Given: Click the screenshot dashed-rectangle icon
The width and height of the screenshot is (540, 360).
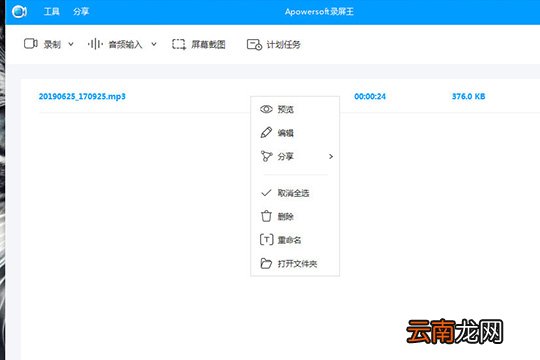Looking at the screenshot, I should point(179,44).
